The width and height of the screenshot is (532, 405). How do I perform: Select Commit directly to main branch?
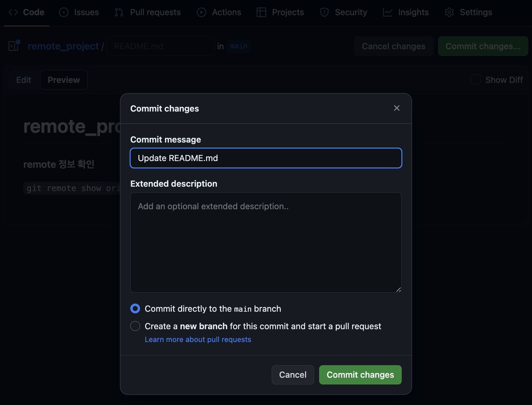(135, 308)
